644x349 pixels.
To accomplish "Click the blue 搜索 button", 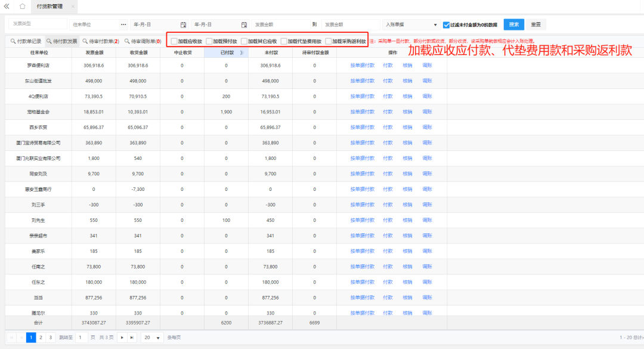I will [x=513, y=24].
